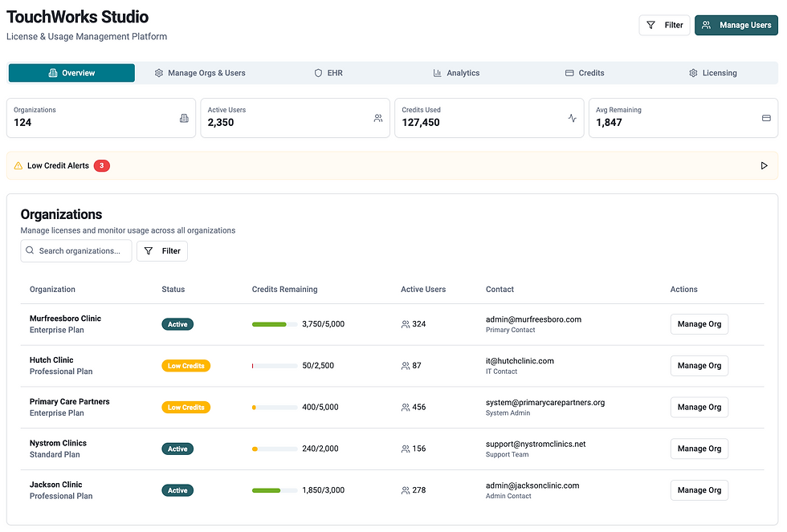Click Manage Org for Hutch Clinic
Image resolution: width=787 pixels, height=532 pixels.
coord(699,366)
